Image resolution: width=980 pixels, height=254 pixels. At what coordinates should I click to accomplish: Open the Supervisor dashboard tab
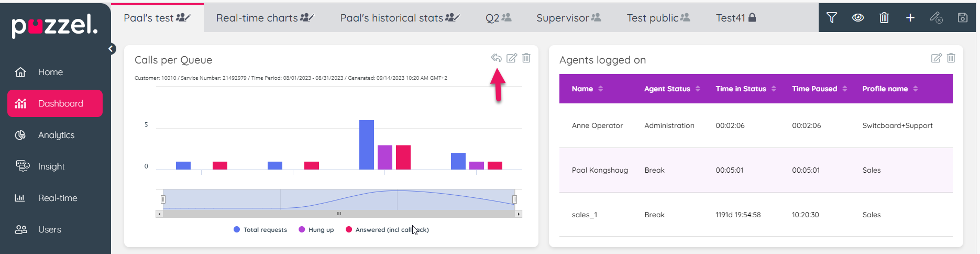pyautogui.click(x=568, y=18)
